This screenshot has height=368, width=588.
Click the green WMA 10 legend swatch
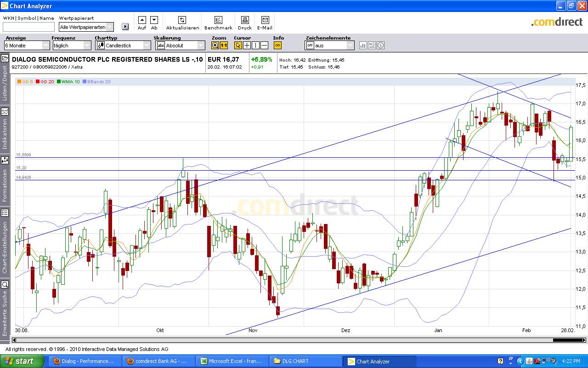tap(58, 82)
